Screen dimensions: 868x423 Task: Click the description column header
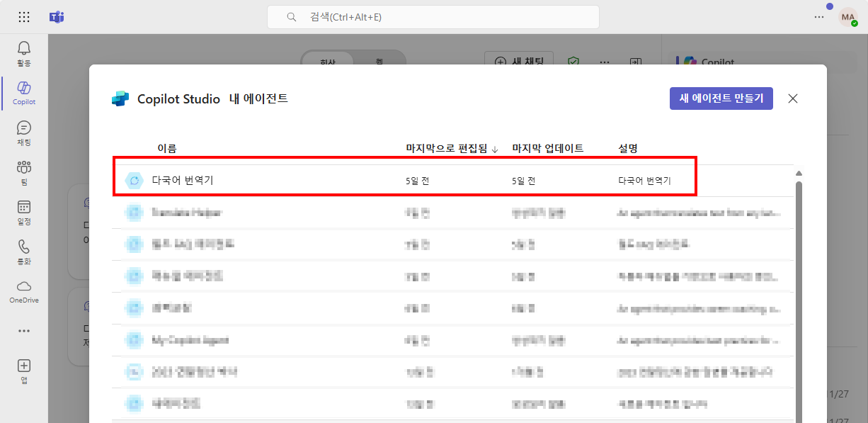click(628, 148)
